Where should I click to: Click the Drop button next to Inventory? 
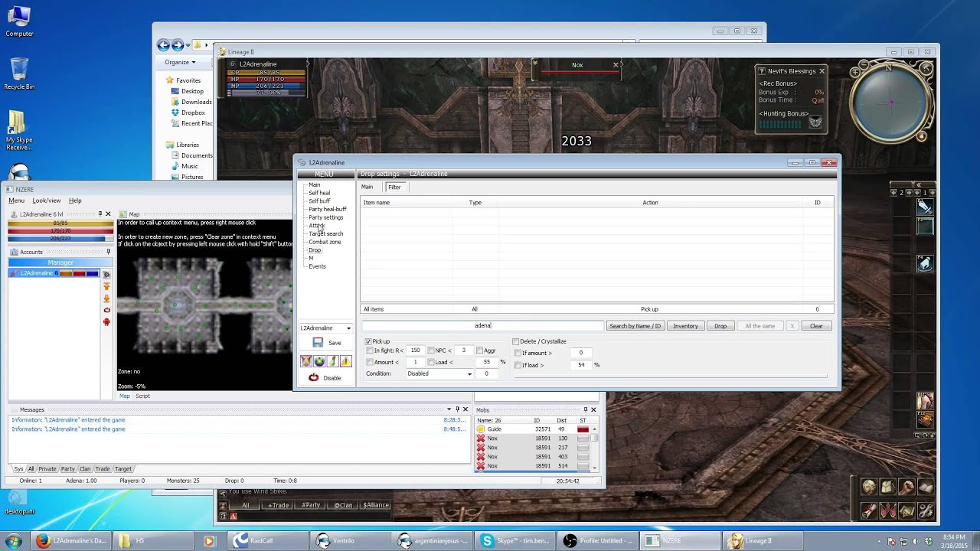720,326
